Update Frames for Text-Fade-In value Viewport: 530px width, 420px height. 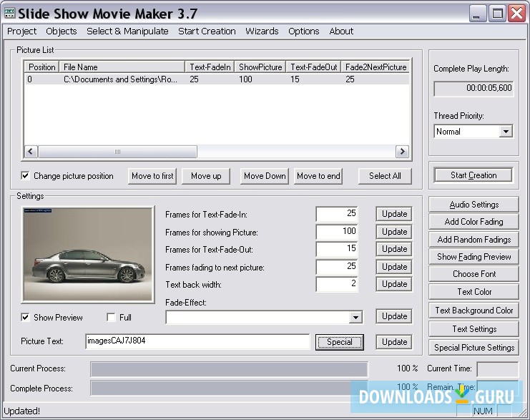point(394,214)
